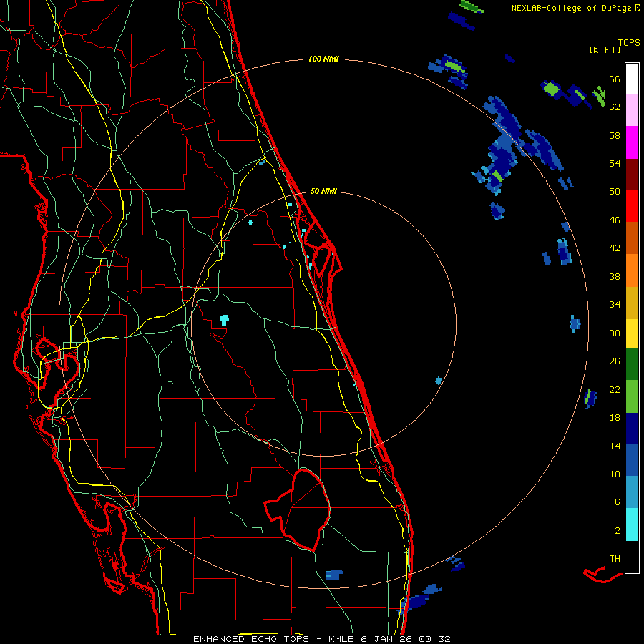Viewport: 644px width, 644px height.
Task: Click the dark orange legend swatch above 42
Action: click(x=632, y=238)
